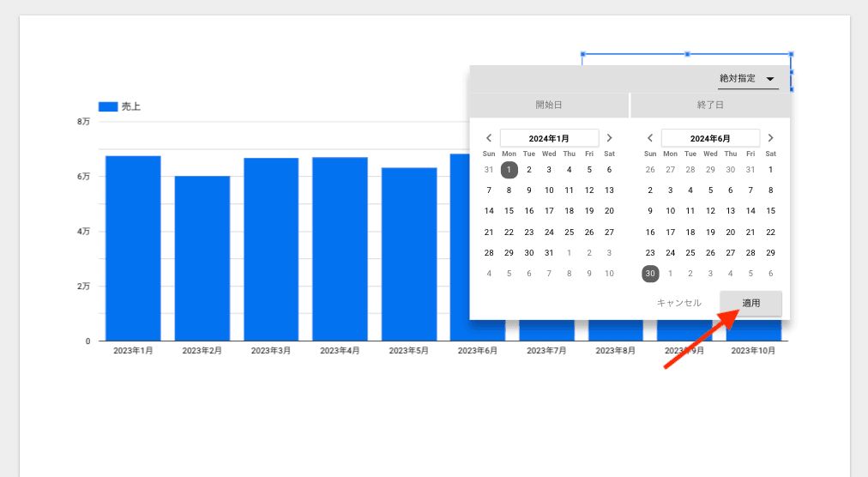
Task: Click the 2023年1月 bar in chart
Action: tap(133, 249)
